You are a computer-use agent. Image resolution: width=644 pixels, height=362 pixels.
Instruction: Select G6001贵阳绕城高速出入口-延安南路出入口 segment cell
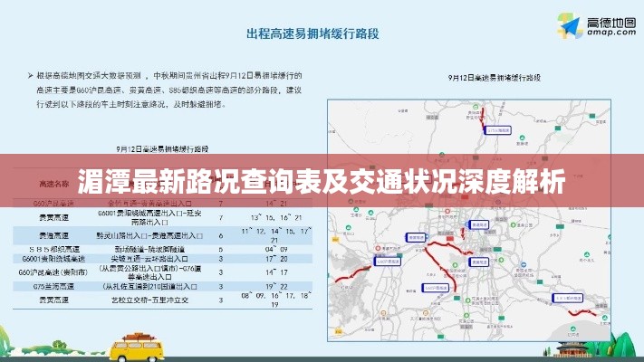coord(149,217)
